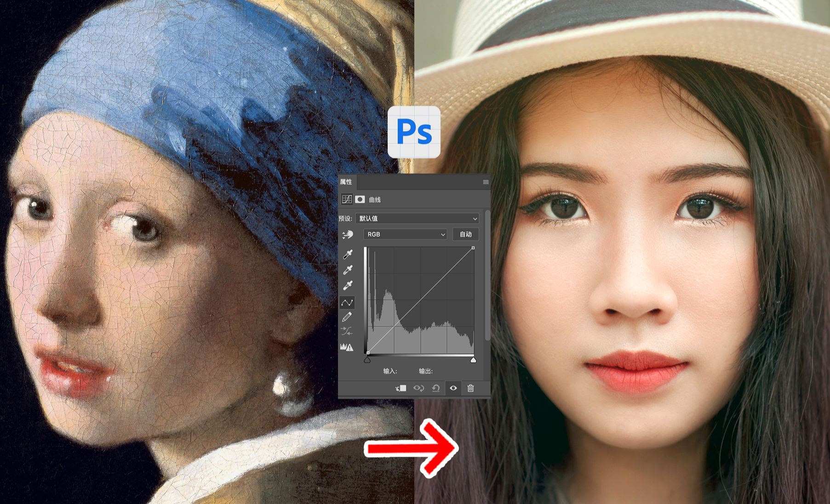Pick the black point eyedropper
Image resolution: width=830 pixels, height=504 pixels.
point(348,254)
